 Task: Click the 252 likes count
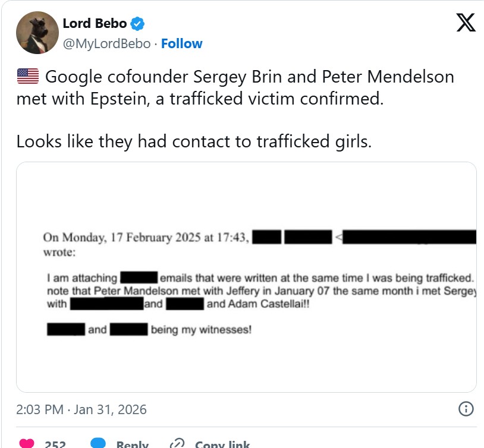click(55, 444)
